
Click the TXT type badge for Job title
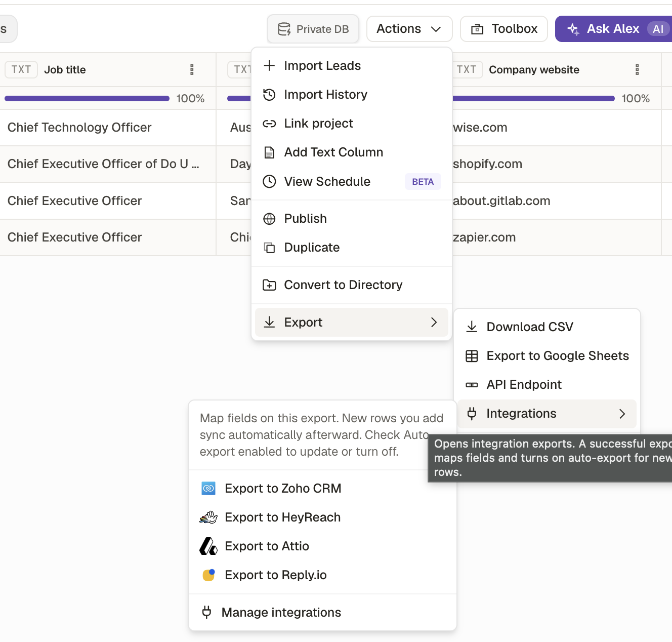[x=21, y=69]
